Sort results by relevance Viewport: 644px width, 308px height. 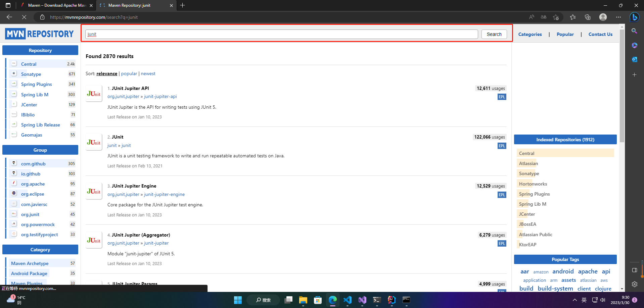coord(107,73)
